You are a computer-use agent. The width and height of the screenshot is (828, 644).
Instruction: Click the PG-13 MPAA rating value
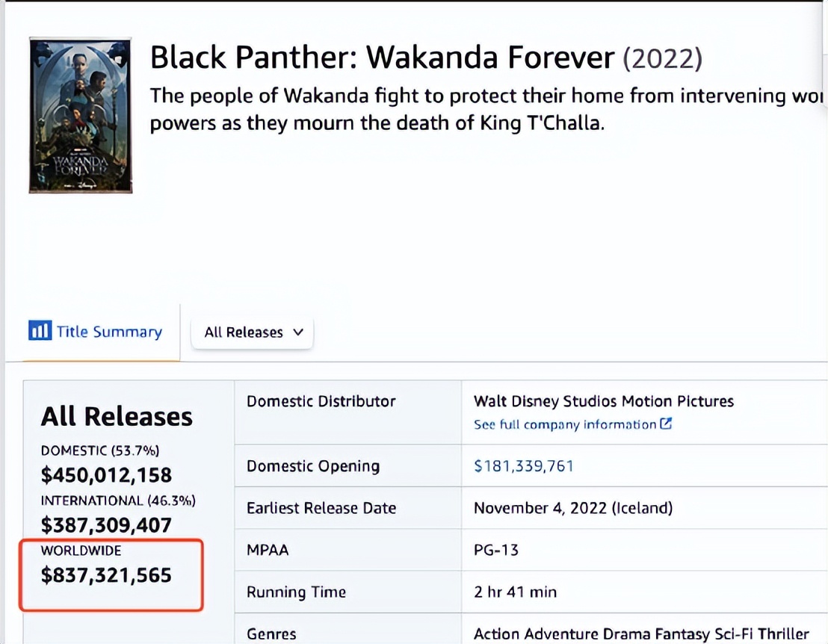(496, 550)
